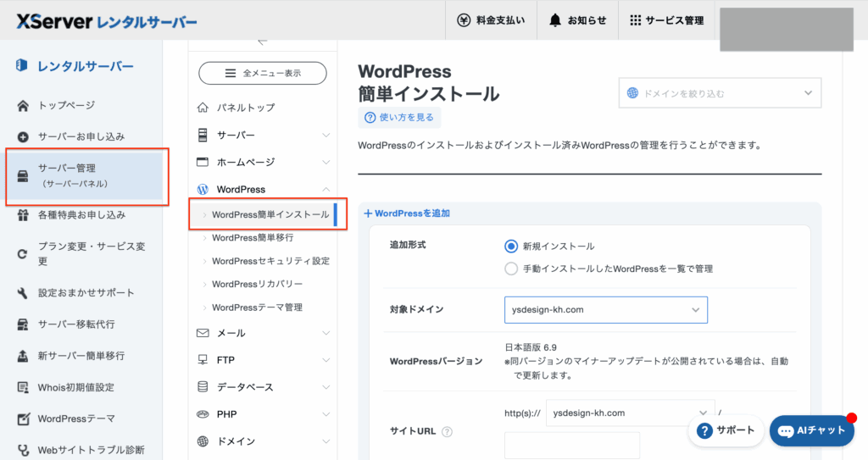
Task: Click the database cylinder icon beside データベース
Action: (203, 387)
